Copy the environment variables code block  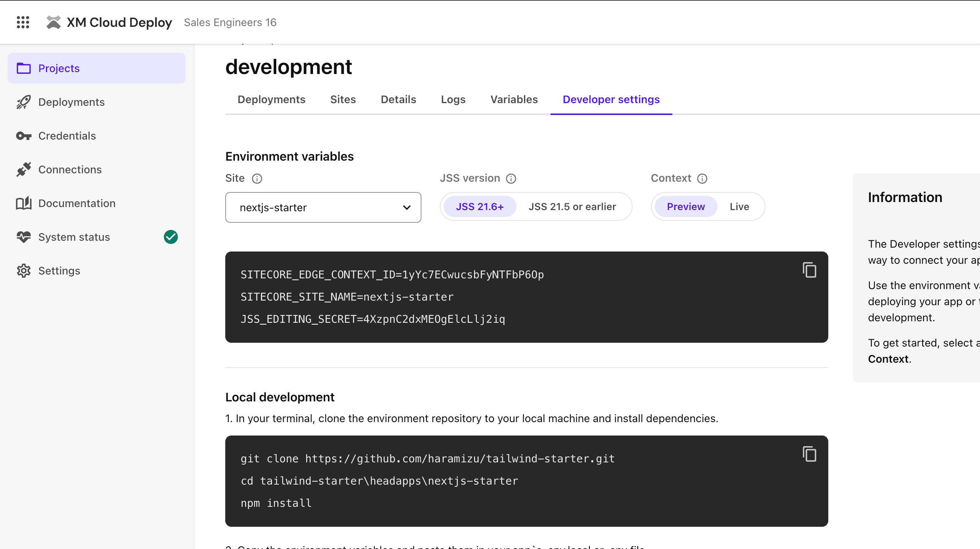[x=809, y=270]
